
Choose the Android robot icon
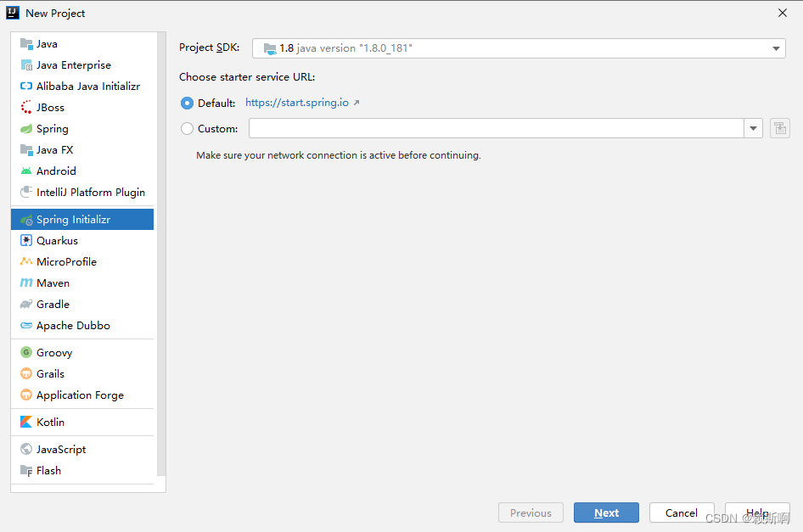click(26, 171)
